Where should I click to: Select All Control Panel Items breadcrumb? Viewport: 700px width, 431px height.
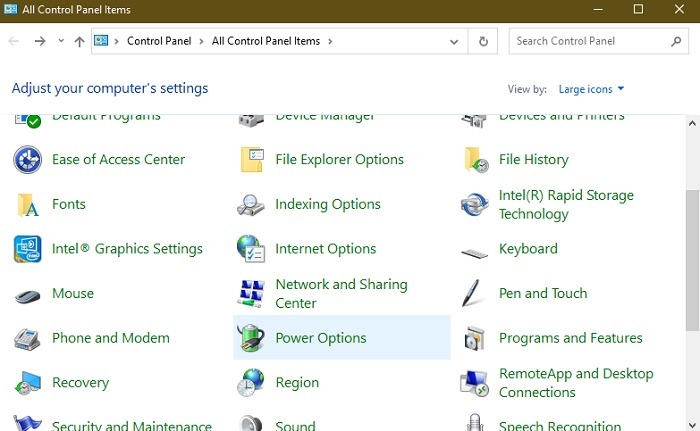[x=266, y=41]
